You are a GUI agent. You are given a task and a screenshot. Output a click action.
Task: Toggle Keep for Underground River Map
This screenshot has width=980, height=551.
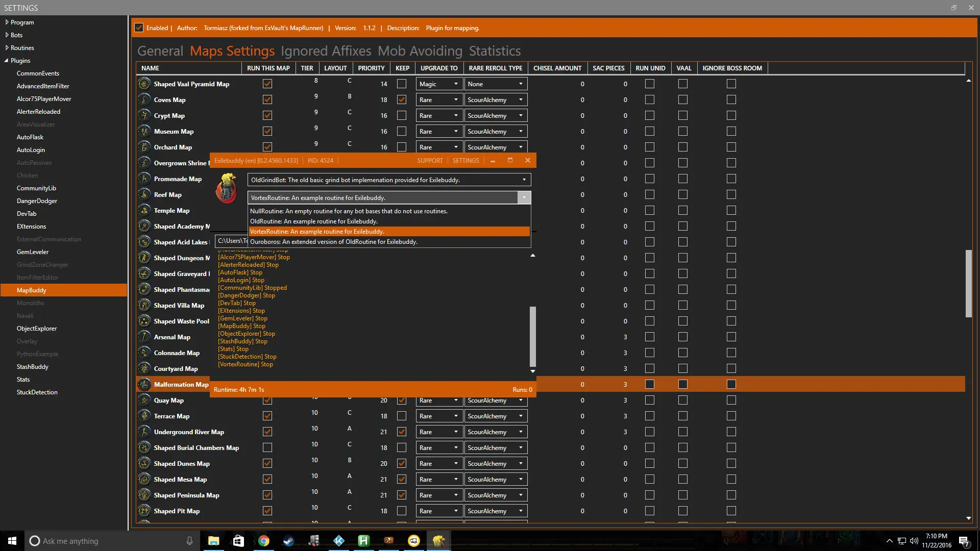(402, 432)
